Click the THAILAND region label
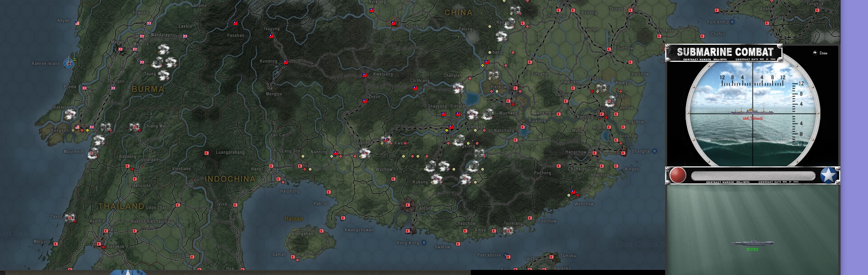This screenshot has width=868, height=275. pos(121,206)
